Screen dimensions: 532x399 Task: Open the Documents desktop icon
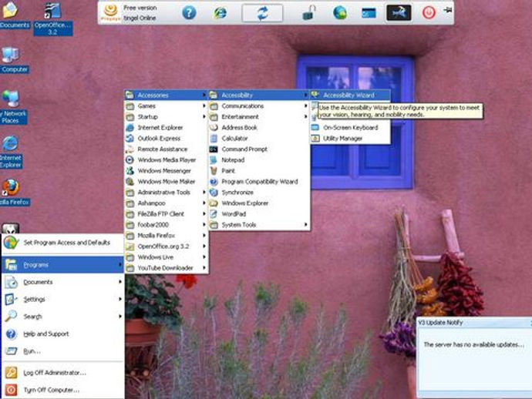13,15
